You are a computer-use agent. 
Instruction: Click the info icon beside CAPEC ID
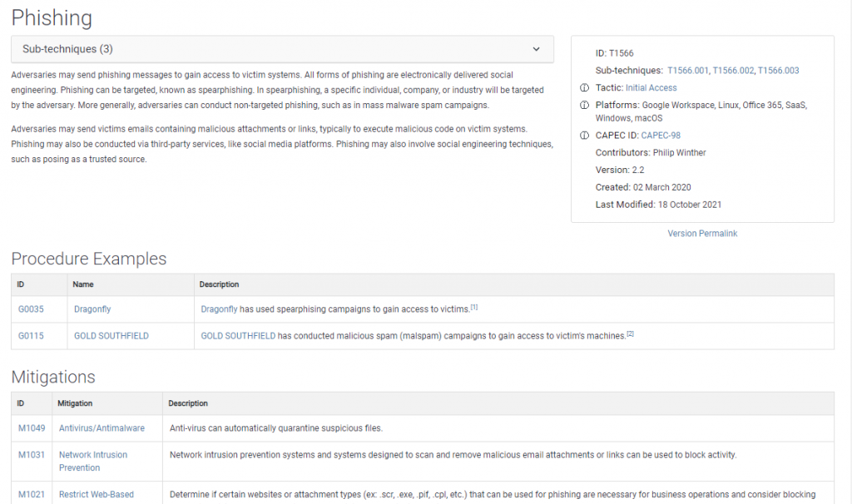click(x=584, y=136)
